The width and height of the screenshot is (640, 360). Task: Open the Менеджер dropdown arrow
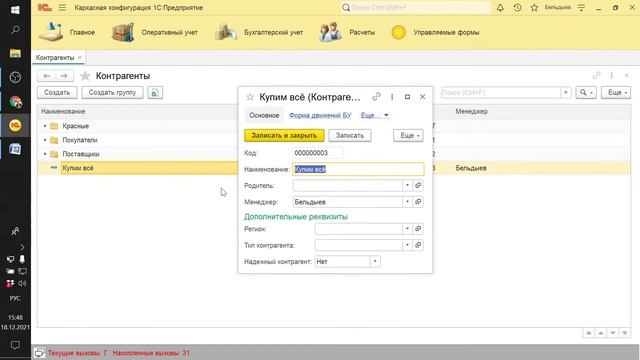click(x=407, y=202)
